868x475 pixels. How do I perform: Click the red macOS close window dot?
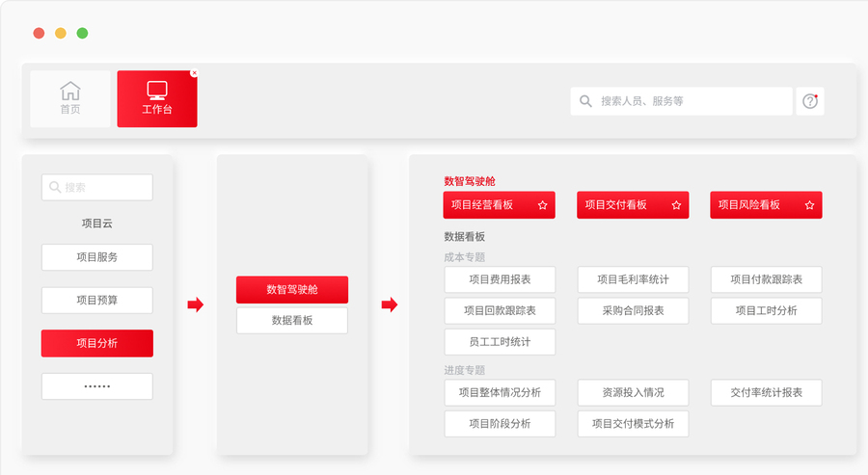[x=39, y=33]
